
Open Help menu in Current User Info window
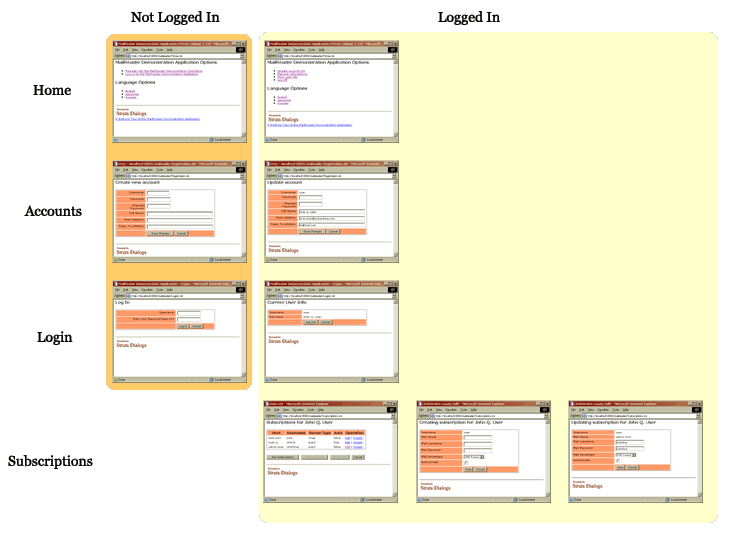322,290
